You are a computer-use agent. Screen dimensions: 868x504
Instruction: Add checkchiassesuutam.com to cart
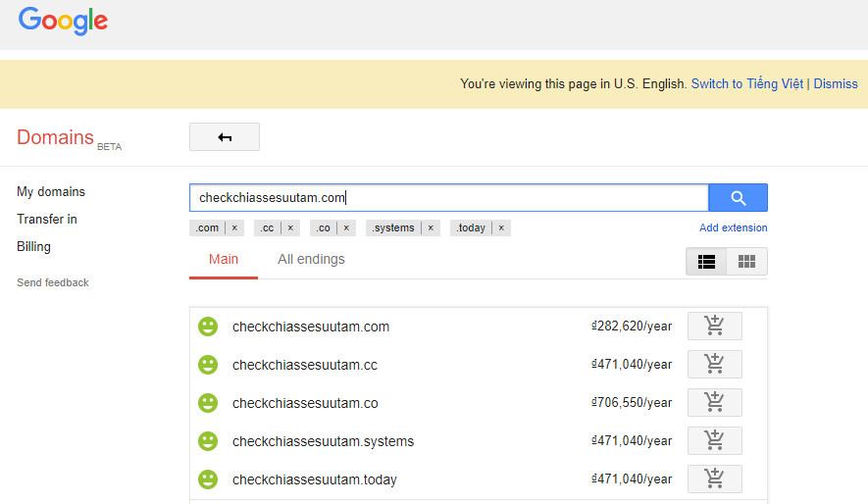coord(715,326)
